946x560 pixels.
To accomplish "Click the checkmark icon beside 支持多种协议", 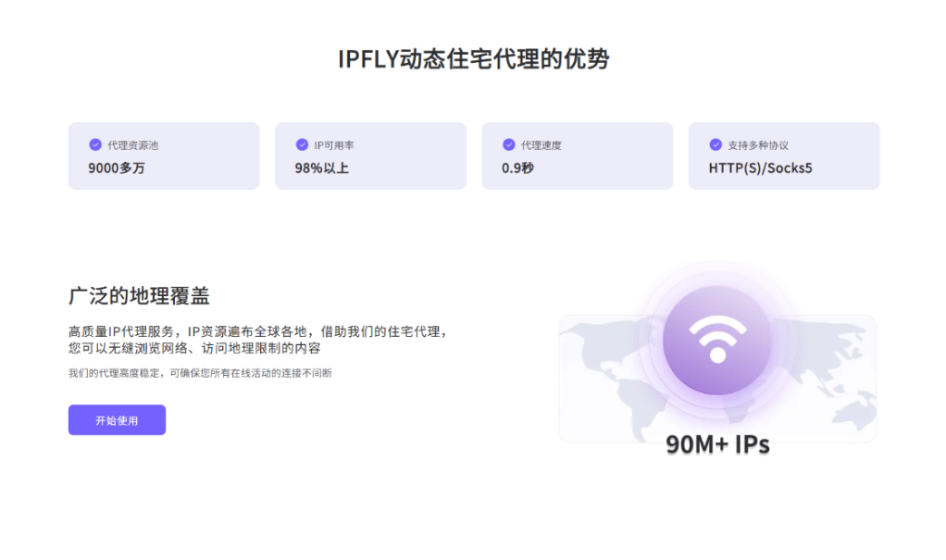I will pos(714,144).
